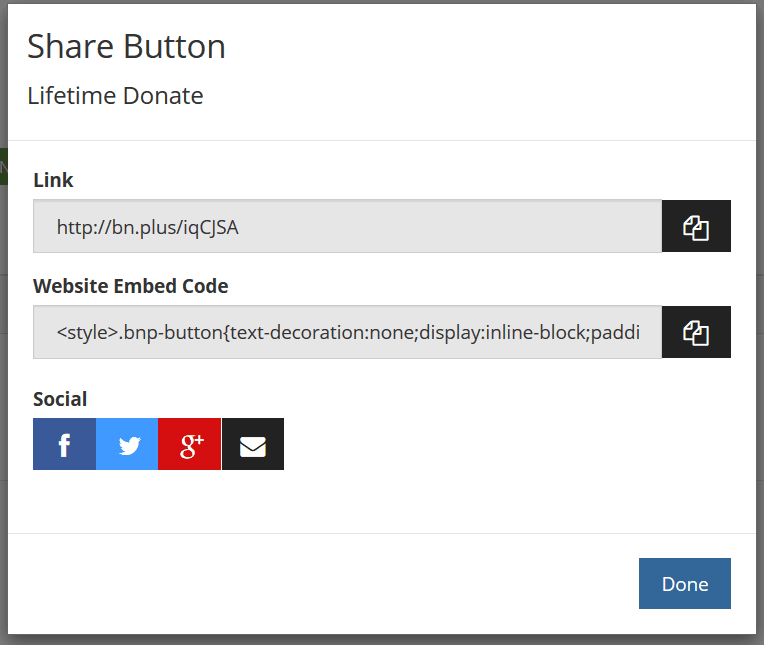Screen dimensions: 764x645
Task: Share to Google+ with red icon
Action: tap(190, 444)
